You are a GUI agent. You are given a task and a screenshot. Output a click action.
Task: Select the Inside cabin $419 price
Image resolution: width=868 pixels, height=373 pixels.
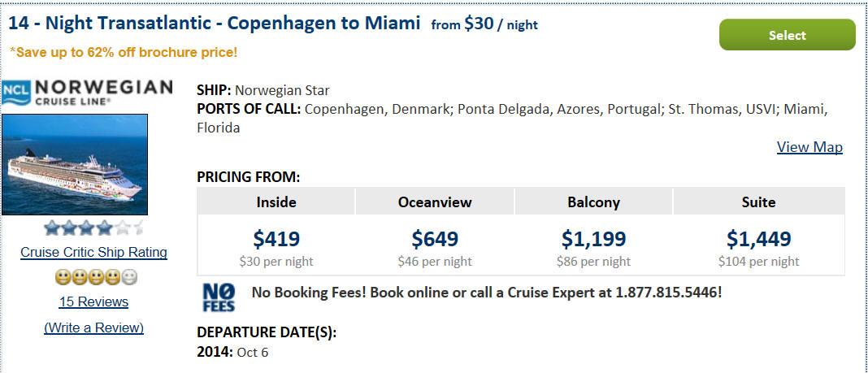click(x=276, y=239)
